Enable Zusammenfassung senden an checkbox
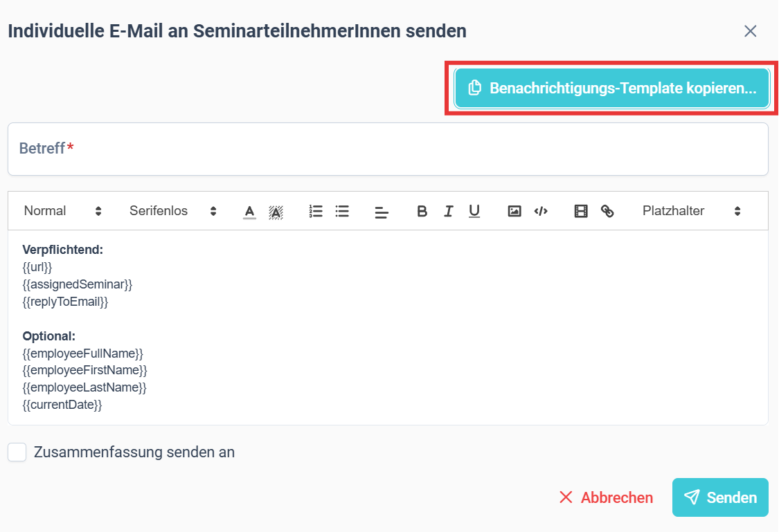Viewport: 779px width, 532px height. click(x=17, y=452)
